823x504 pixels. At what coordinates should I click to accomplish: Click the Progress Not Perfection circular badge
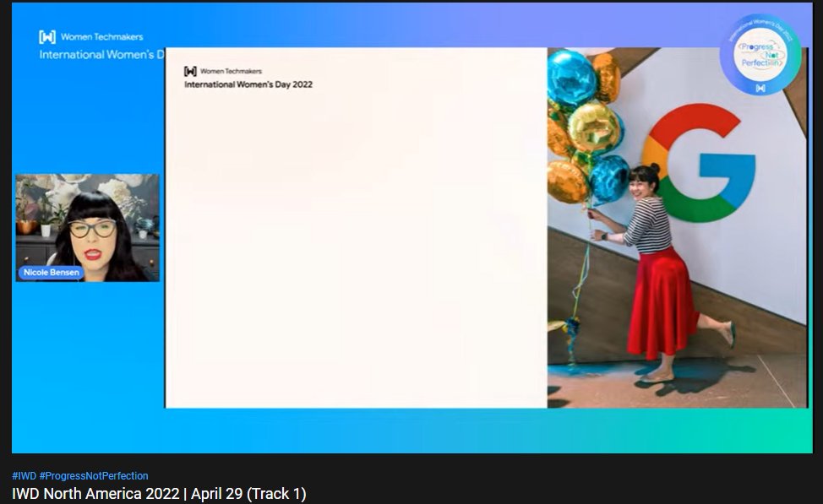[760, 55]
